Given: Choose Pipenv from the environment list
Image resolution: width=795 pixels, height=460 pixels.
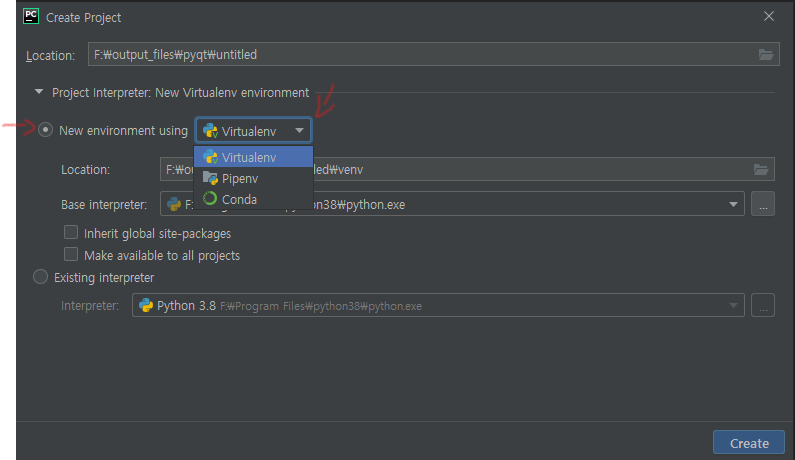Looking at the screenshot, I should click(x=254, y=179).
